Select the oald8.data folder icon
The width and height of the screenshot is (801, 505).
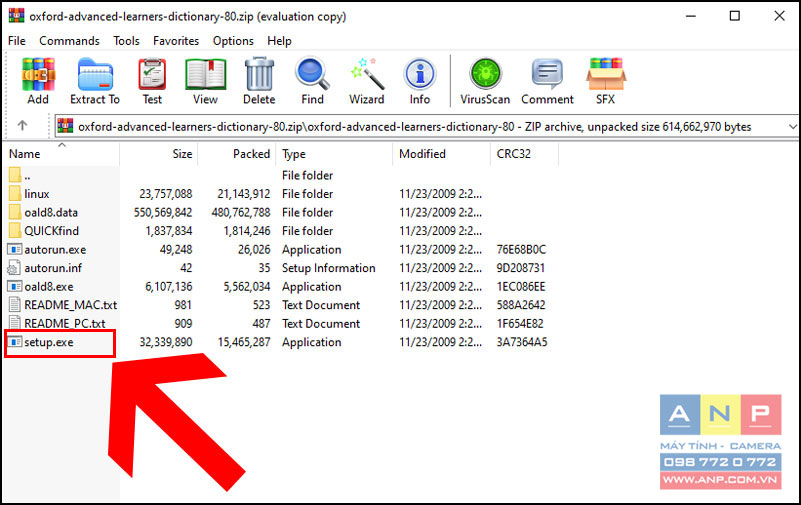15,212
